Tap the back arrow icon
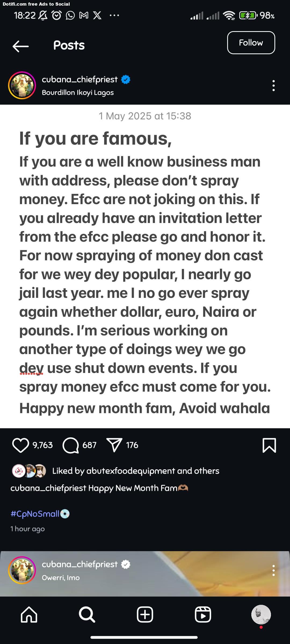 tap(21, 46)
